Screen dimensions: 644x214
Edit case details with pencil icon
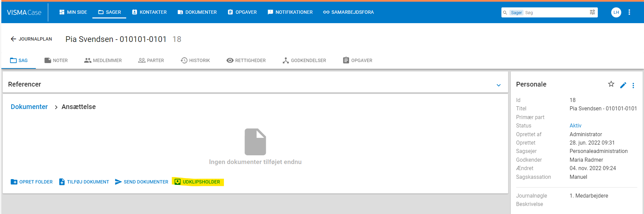623,85
